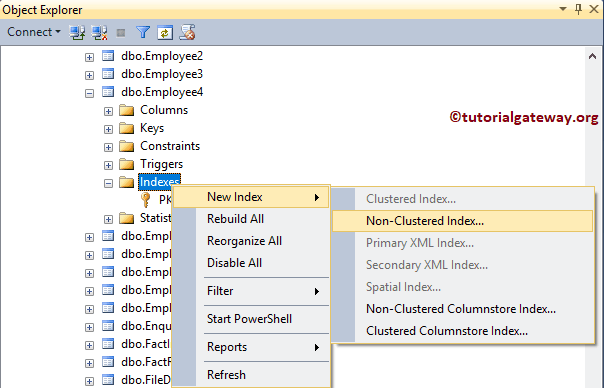Viewport: 604px width, 388px height.
Task: Select the Constraints tree item
Action: tap(170, 146)
